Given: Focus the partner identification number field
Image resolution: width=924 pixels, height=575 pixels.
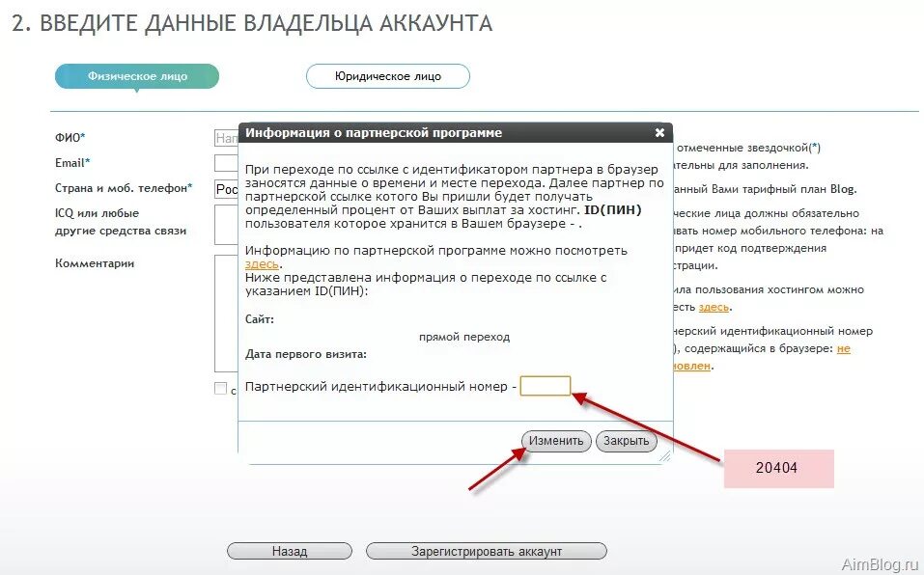Looking at the screenshot, I should (x=546, y=386).
